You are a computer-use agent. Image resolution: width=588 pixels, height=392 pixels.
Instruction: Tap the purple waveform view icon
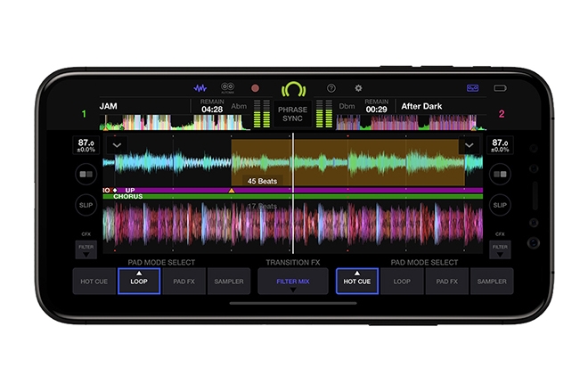click(x=200, y=88)
